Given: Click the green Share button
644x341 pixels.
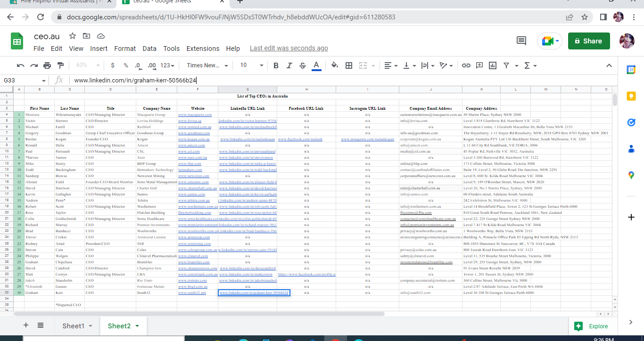Looking at the screenshot, I should pos(589,41).
